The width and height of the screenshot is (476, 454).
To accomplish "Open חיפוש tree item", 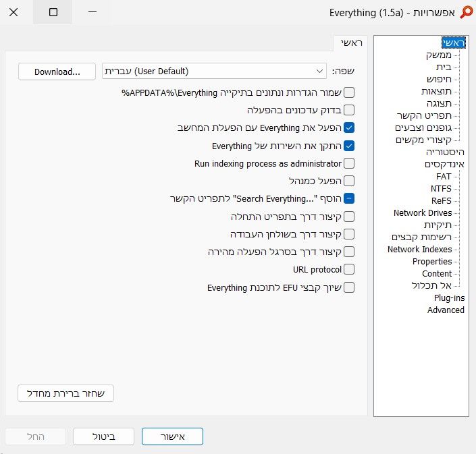I will click(x=439, y=79).
